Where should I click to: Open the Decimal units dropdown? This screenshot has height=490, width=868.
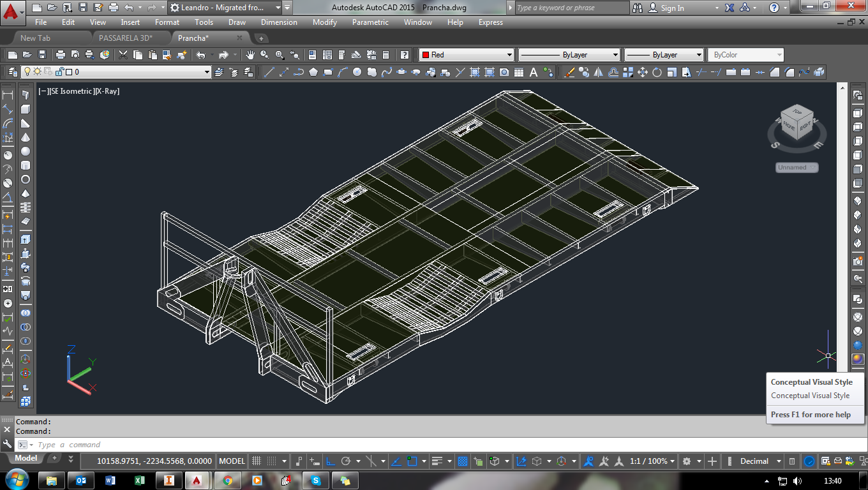tap(760, 461)
